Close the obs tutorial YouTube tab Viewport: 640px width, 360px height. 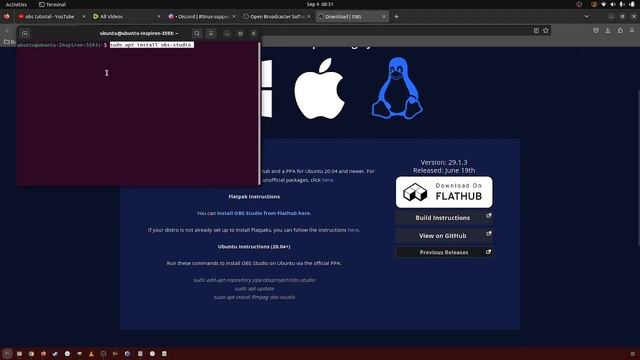84,17
